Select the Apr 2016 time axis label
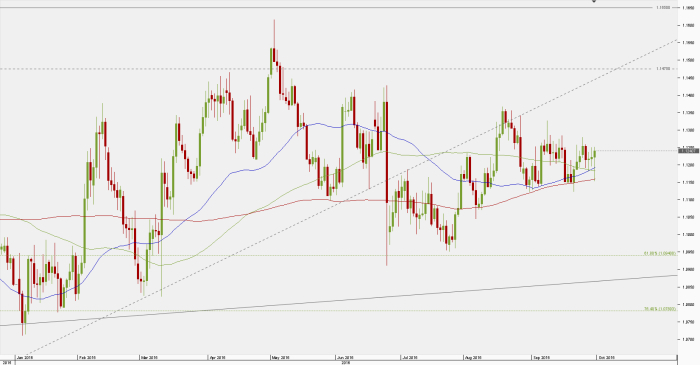The width and height of the screenshot is (700, 365). coord(217,357)
